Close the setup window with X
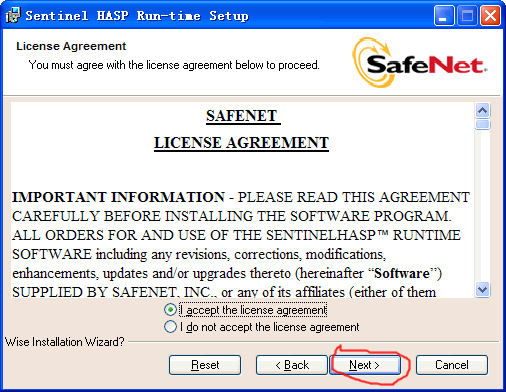 click(x=490, y=16)
